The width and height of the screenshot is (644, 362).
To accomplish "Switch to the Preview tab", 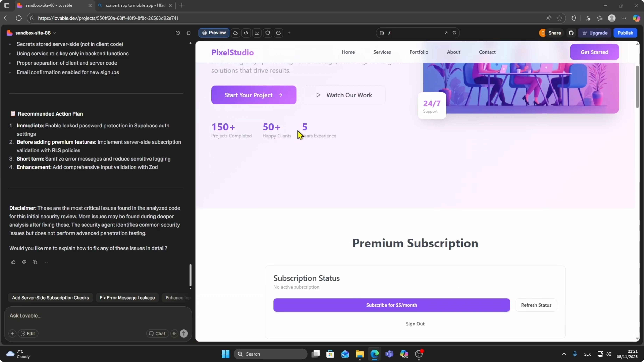I will tap(214, 33).
